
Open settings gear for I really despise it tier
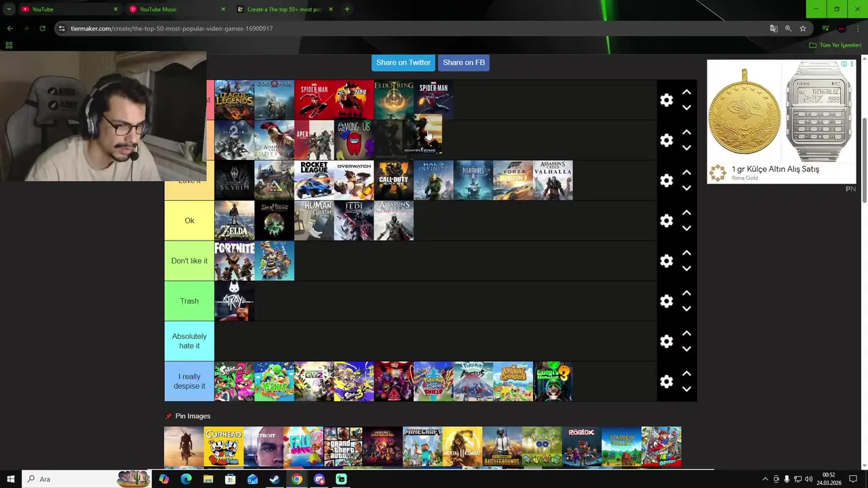pos(667,382)
